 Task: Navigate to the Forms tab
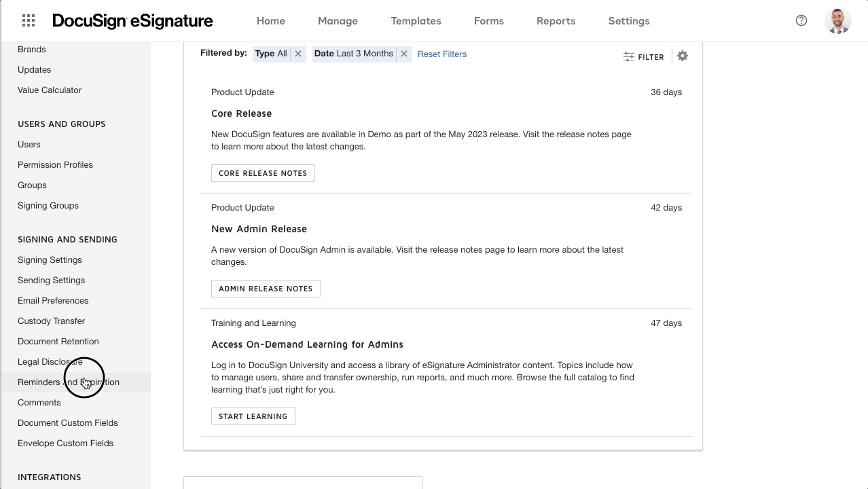pyautogui.click(x=489, y=21)
